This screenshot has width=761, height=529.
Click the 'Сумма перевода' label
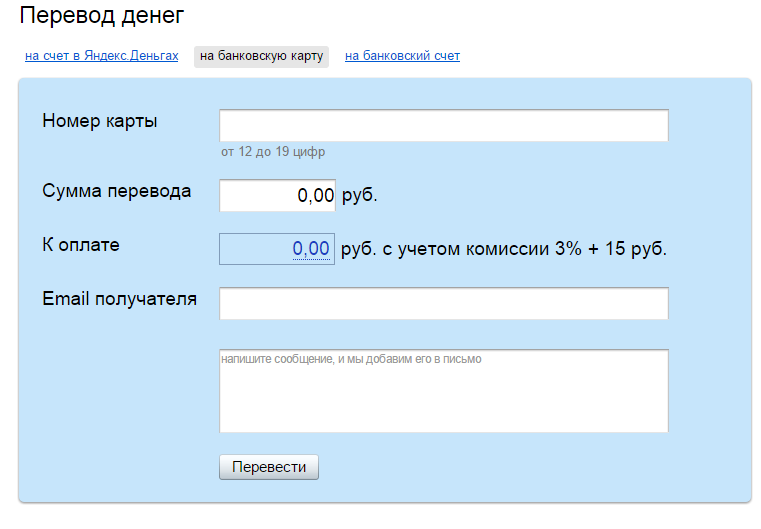coord(116,191)
